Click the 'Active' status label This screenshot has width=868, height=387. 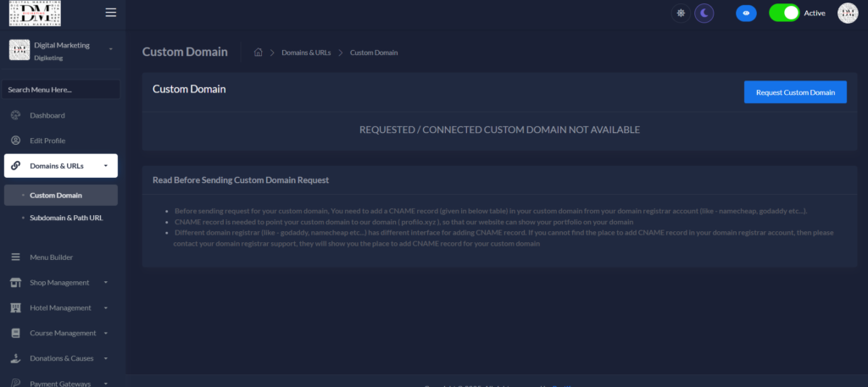(x=815, y=14)
